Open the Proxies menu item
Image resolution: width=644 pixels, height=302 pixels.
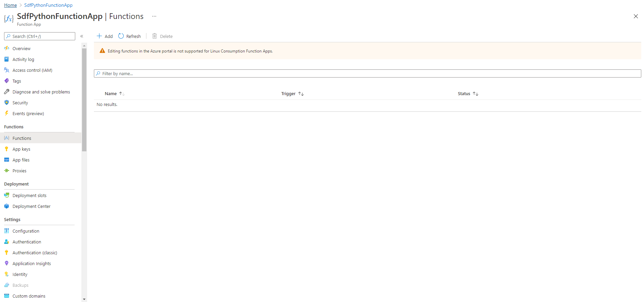[41, 171]
